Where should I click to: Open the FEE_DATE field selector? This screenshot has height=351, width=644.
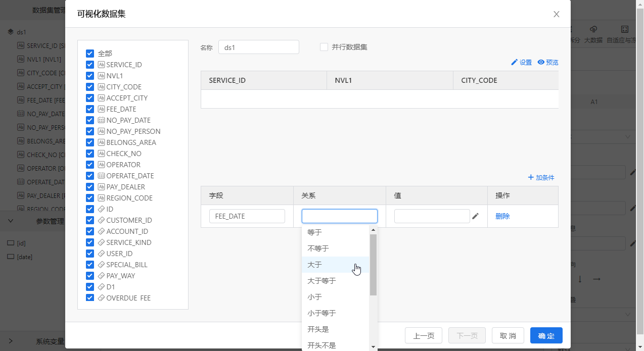click(x=247, y=216)
